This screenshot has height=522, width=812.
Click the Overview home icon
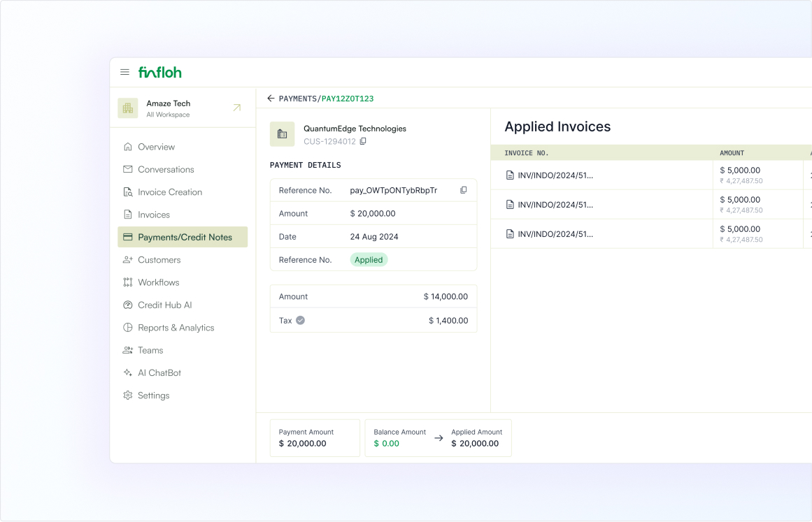pyautogui.click(x=128, y=147)
